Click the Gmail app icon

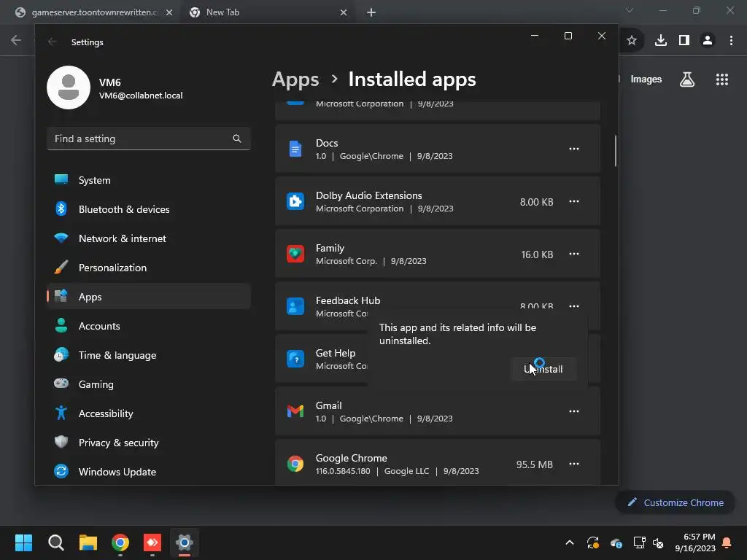(x=295, y=411)
